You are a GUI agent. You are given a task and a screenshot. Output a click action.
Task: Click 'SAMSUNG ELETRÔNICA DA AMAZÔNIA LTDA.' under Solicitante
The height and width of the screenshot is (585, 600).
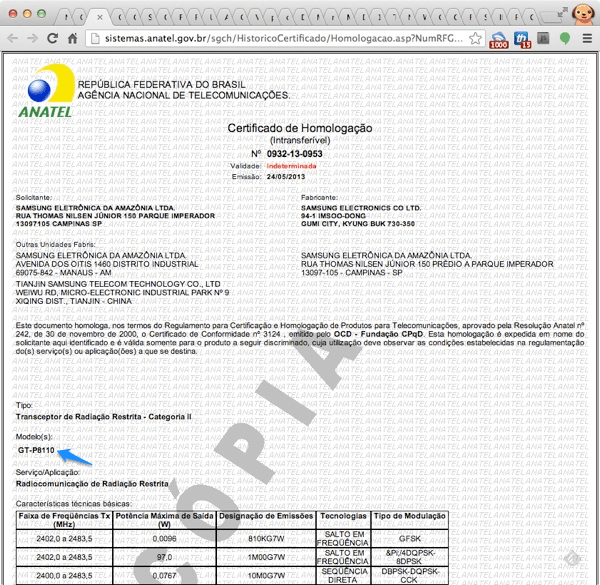95,208
